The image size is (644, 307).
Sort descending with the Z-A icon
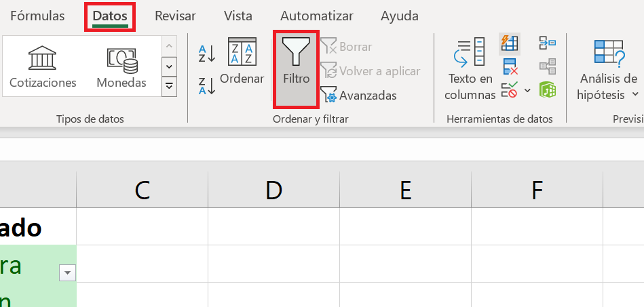(x=206, y=85)
